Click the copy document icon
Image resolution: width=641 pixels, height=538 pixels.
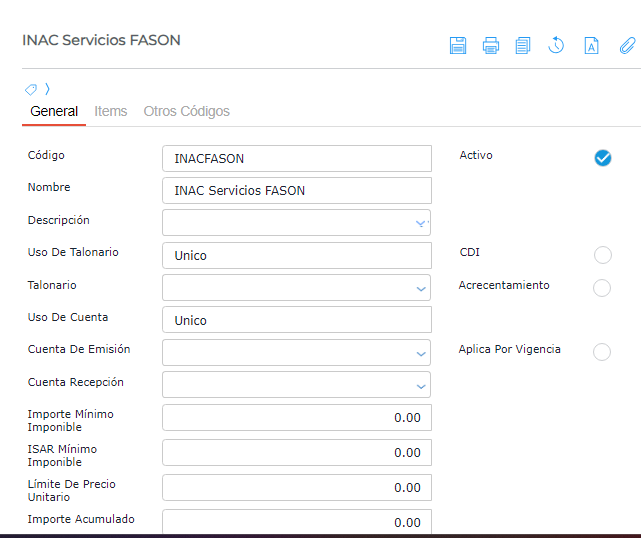click(x=523, y=45)
